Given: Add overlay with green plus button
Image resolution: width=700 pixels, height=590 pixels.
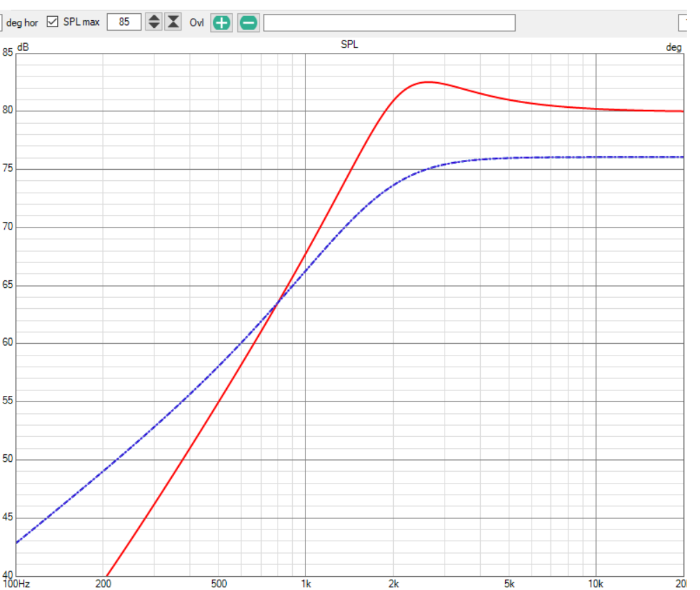Looking at the screenshot, I should coord(222,23).
